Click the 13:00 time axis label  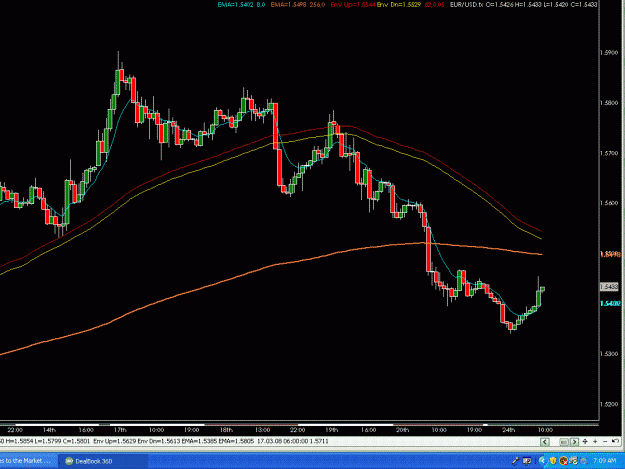262,430
